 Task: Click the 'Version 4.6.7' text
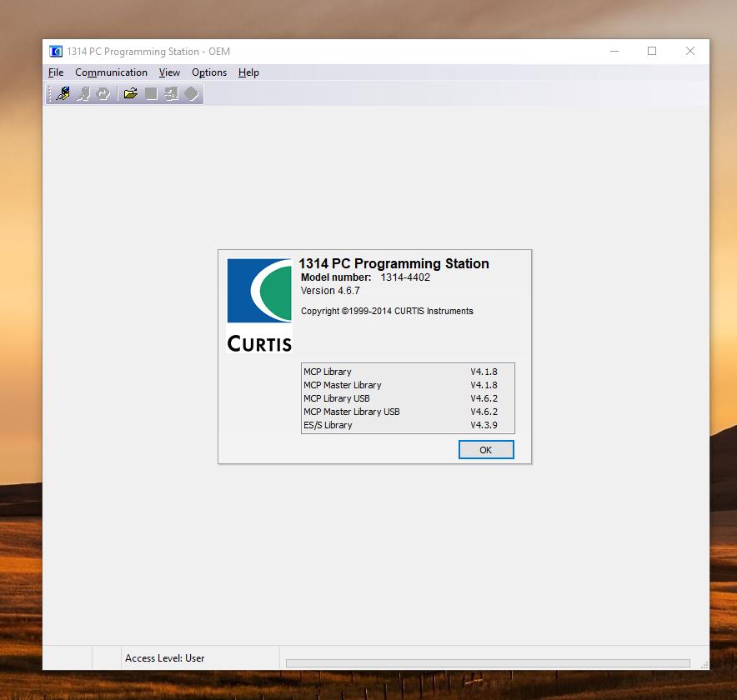[330, 291]
